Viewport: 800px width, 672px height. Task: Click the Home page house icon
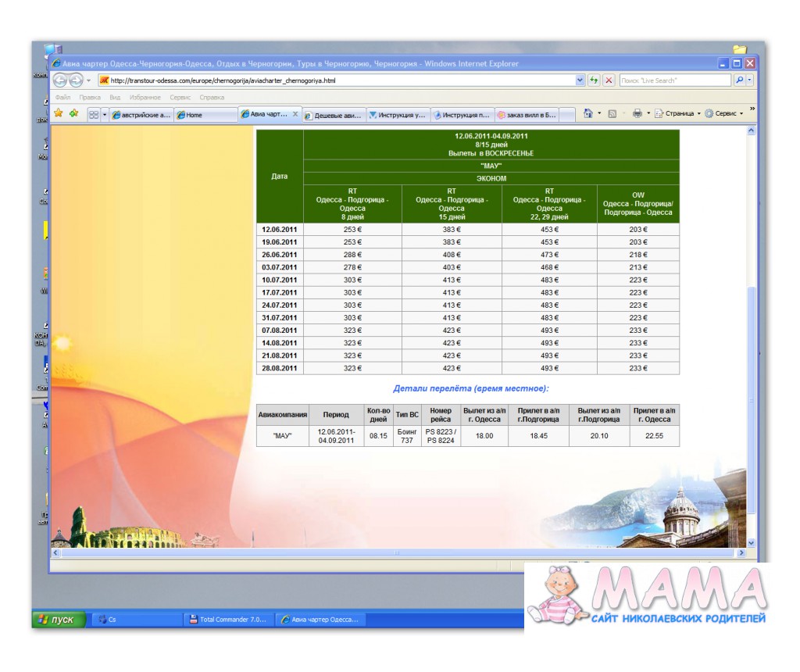coord(587,113)
